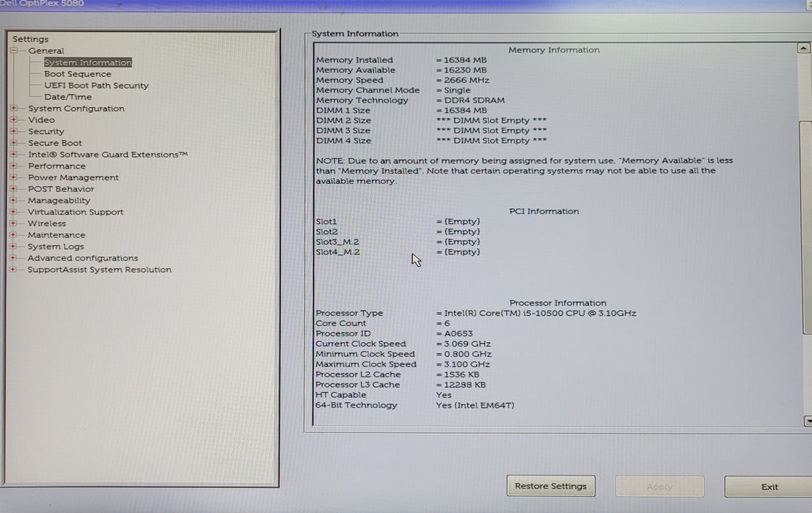
Task: Select System Information in the tree
Action: click(88, 62)
